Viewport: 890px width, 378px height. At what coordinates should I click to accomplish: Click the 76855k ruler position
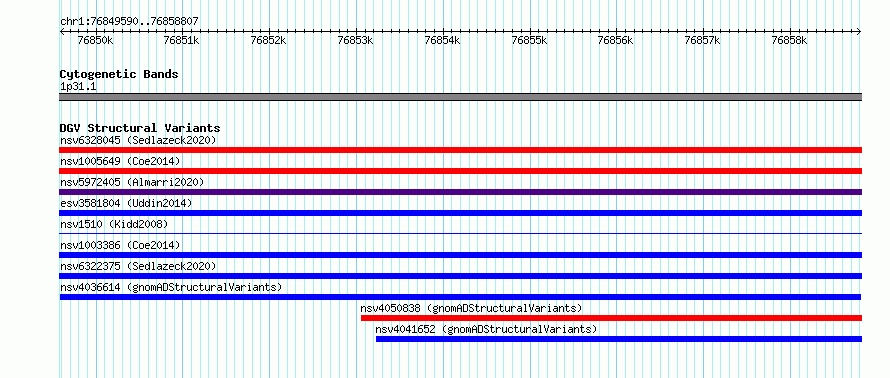(530, 40)
